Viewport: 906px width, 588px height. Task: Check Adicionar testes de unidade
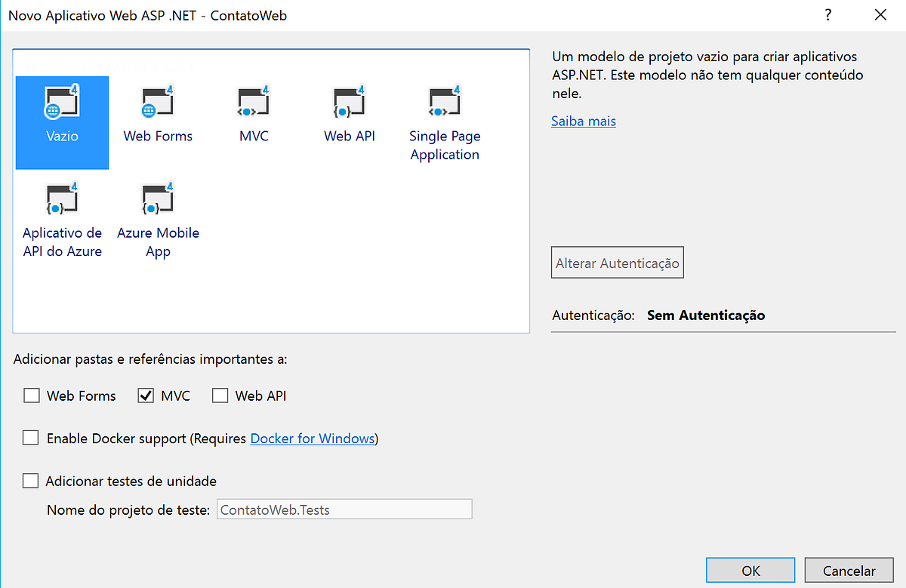pos(30,480)
